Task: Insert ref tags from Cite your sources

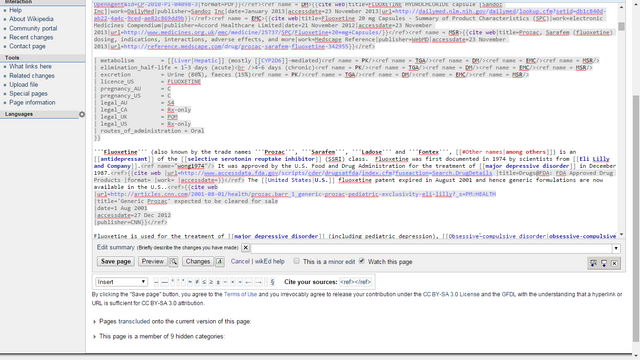Action: click(356, 282)
